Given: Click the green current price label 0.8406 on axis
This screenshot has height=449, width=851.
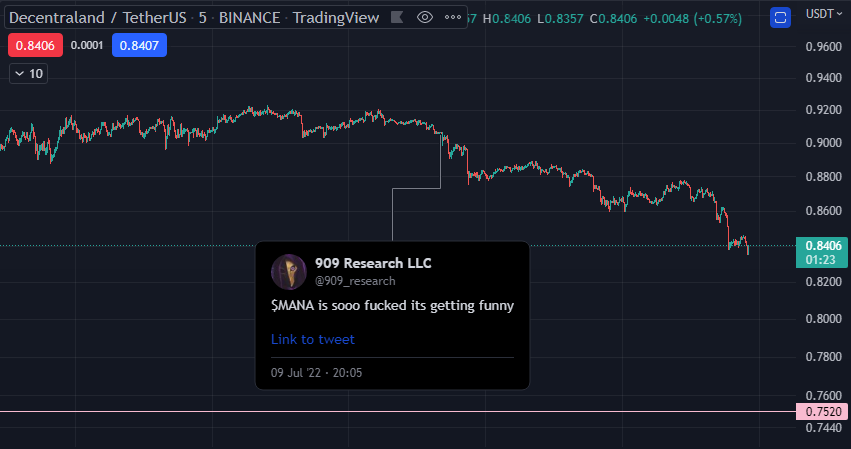Looking at the screenshot, I should click(822, 252).
